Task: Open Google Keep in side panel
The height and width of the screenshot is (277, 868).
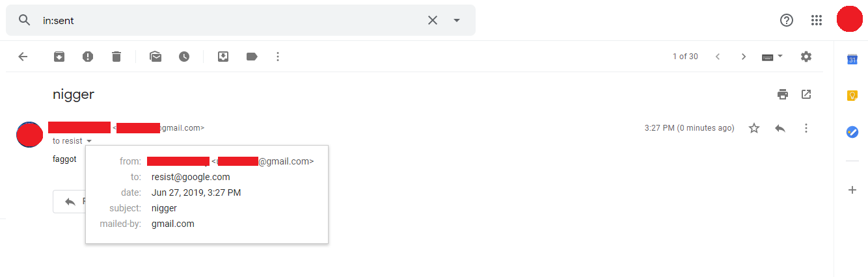Action: (852, 96)
